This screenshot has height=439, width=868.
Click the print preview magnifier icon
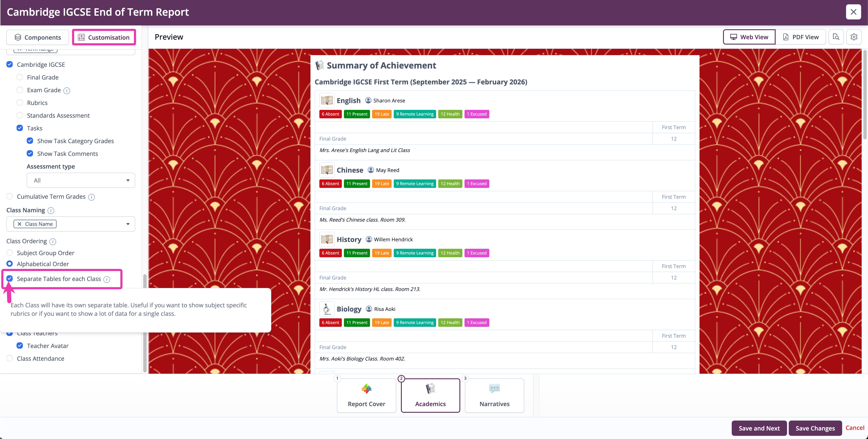(836, 37)
